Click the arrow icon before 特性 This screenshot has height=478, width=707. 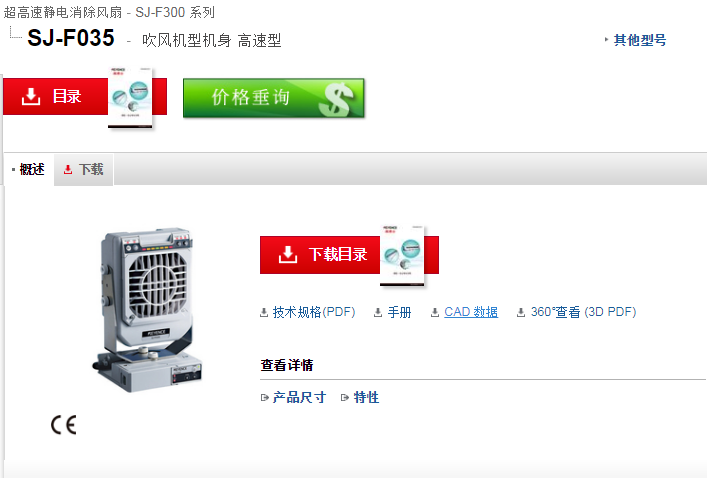[x=345, y=398]
